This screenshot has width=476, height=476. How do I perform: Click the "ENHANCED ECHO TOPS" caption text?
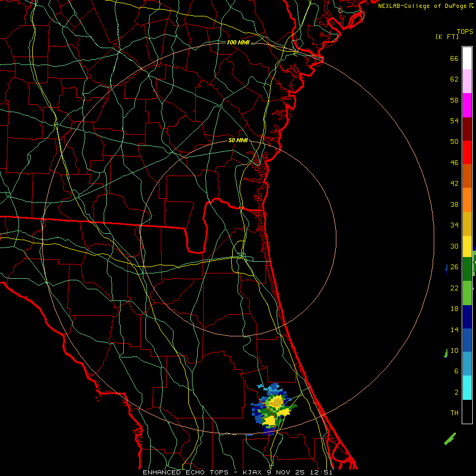click(186, 472)
